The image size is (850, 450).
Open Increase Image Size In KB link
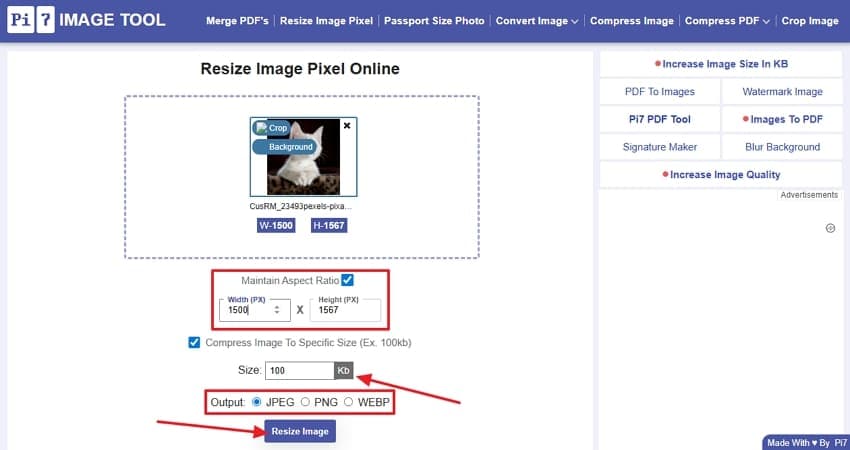click(x=721, y=64)
